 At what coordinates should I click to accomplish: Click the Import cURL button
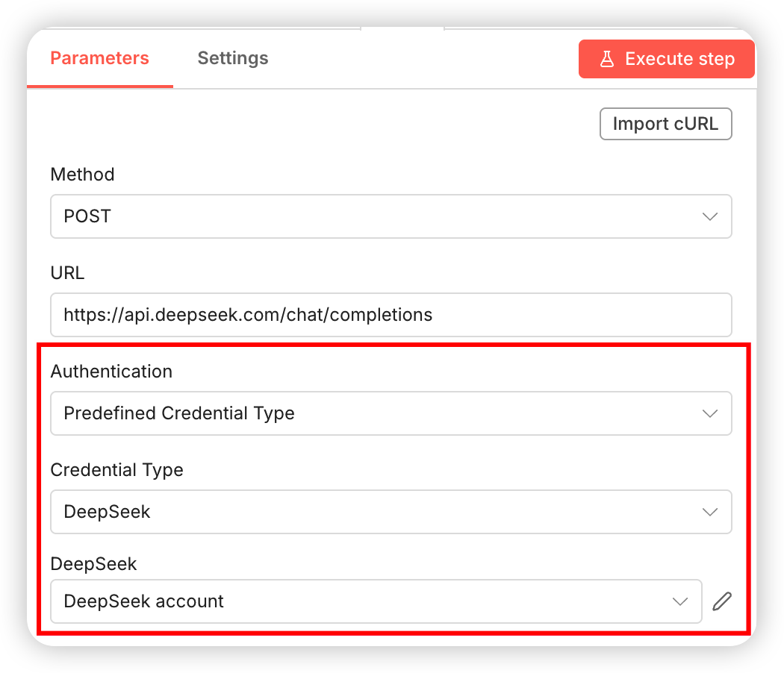point(665,124)
